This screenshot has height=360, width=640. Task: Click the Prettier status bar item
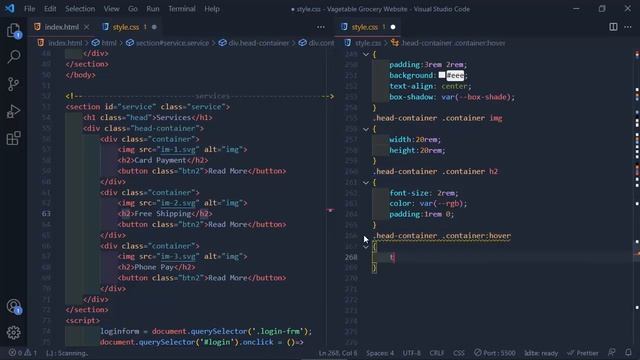pos(582,353)
